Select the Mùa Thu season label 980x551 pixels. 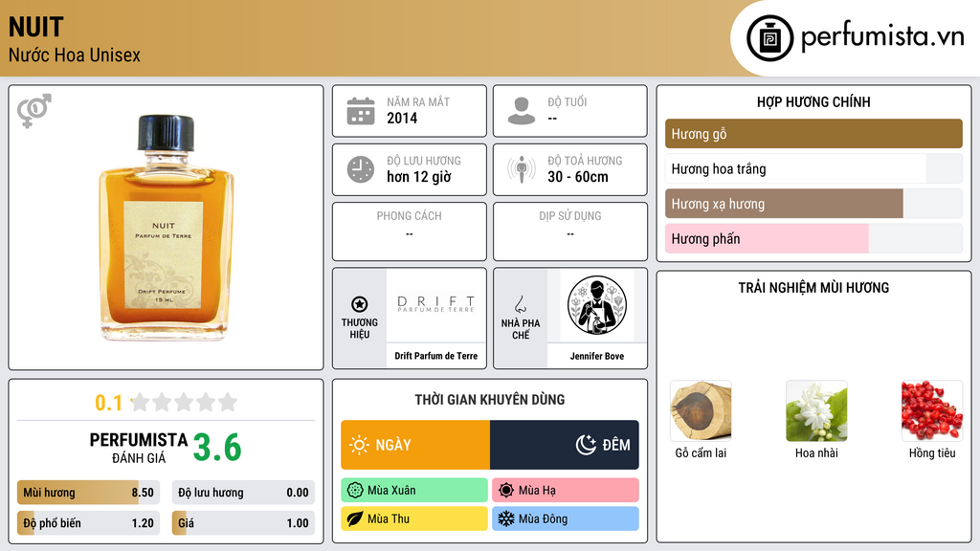point(389,518)
